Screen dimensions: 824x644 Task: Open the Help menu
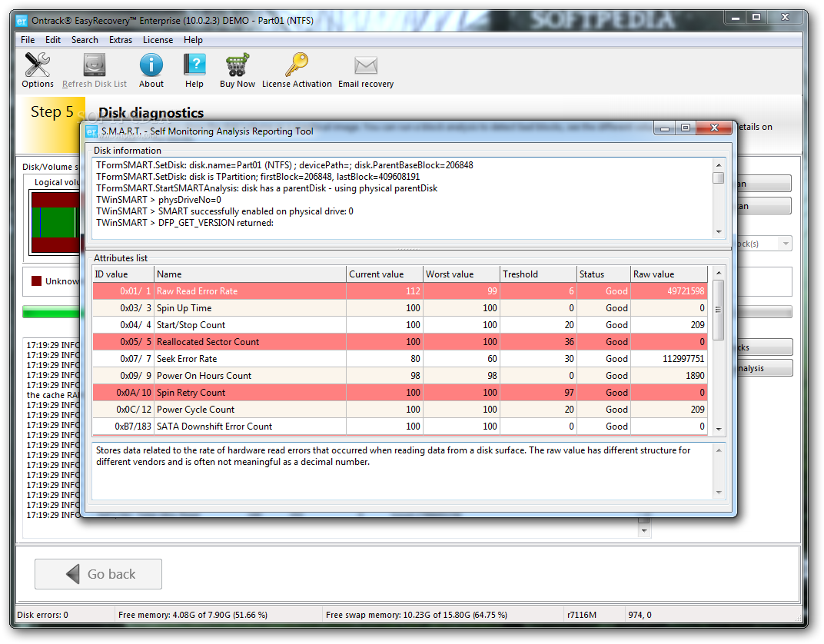193,40
